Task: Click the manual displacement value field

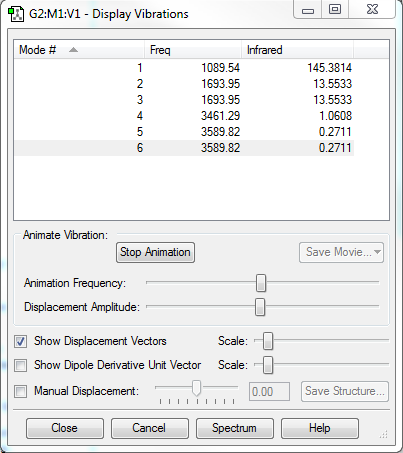Action: pos(269,391)
